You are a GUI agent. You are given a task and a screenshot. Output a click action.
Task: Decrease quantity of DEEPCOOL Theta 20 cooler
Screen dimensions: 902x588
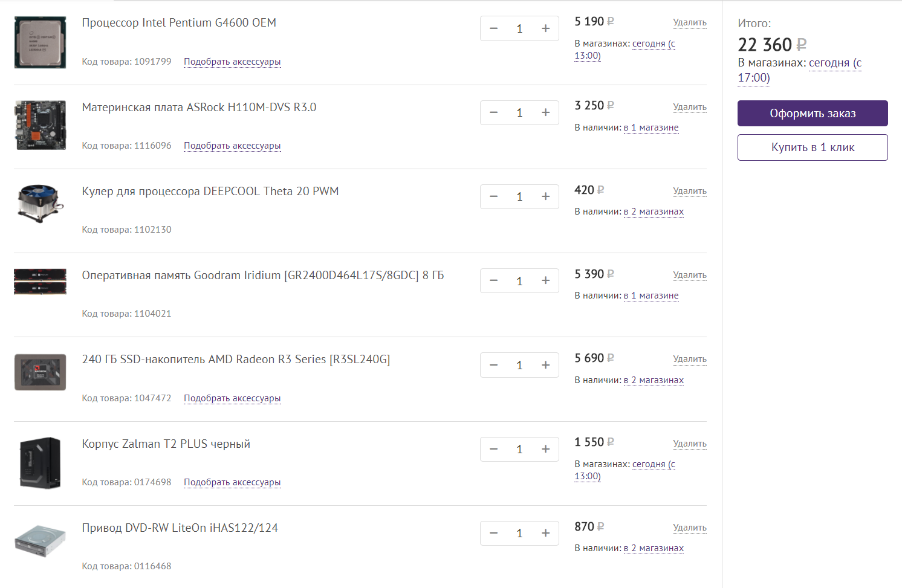point(493,197)
